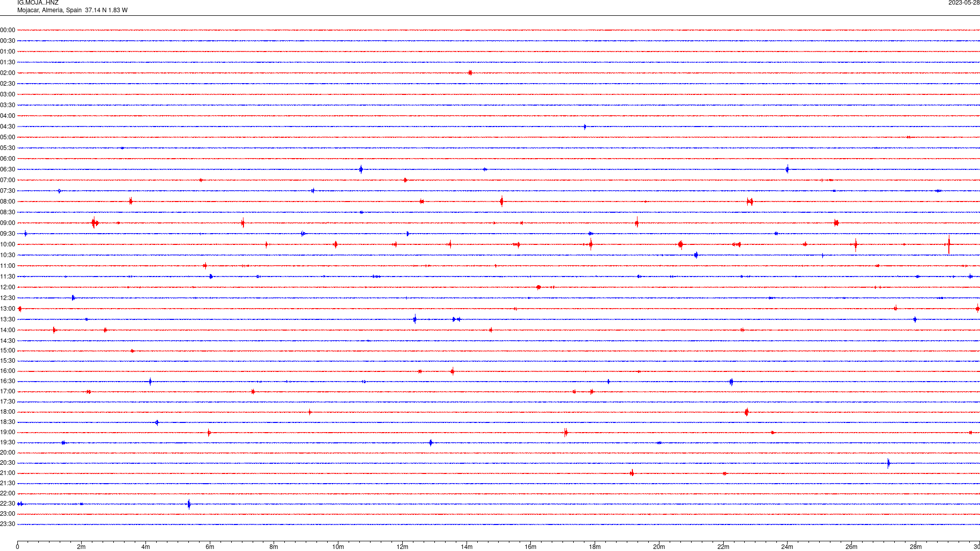Click the 10m mark on time axis

338,547
